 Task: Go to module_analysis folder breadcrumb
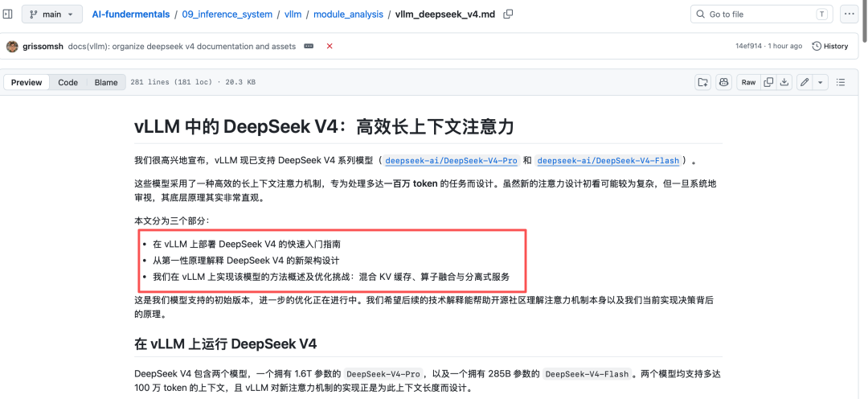(x=348, y=14)
